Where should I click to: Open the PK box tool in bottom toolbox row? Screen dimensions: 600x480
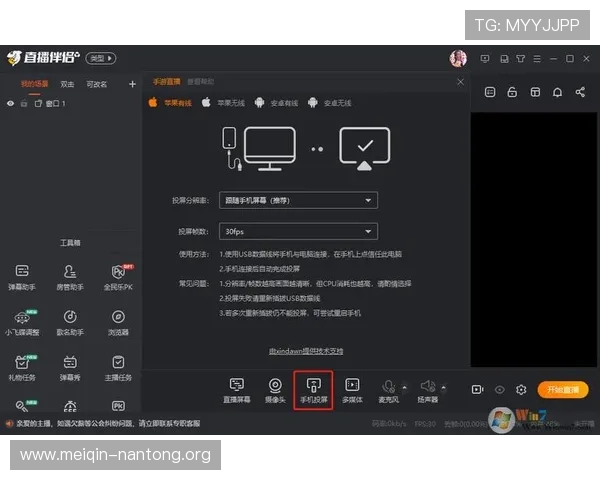(118, 406)
